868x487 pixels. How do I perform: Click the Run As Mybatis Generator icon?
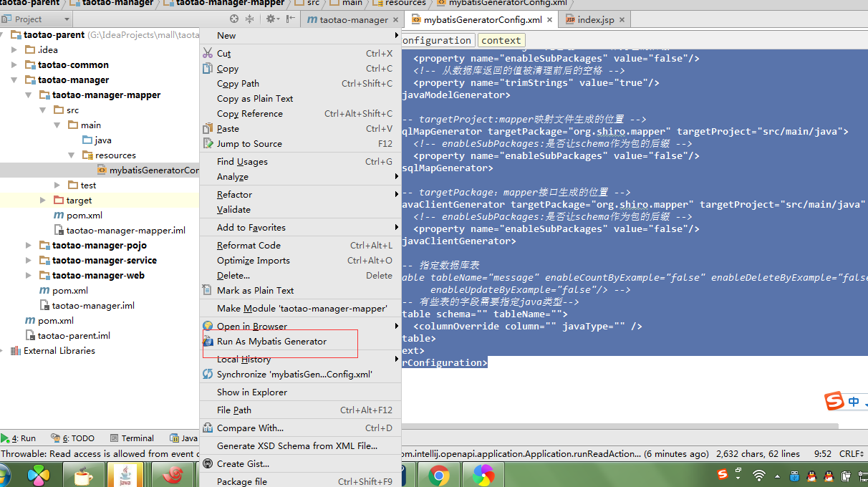[208, 342]
